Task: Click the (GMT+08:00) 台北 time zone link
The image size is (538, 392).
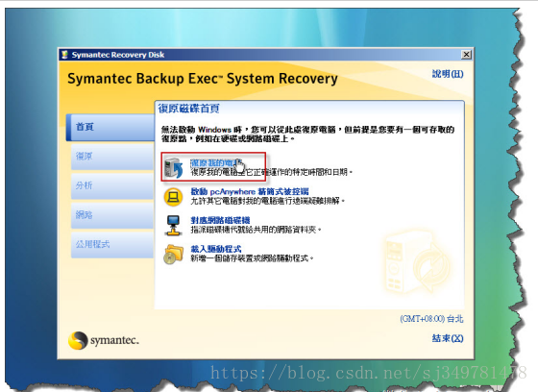Action: tap(431, 319)
